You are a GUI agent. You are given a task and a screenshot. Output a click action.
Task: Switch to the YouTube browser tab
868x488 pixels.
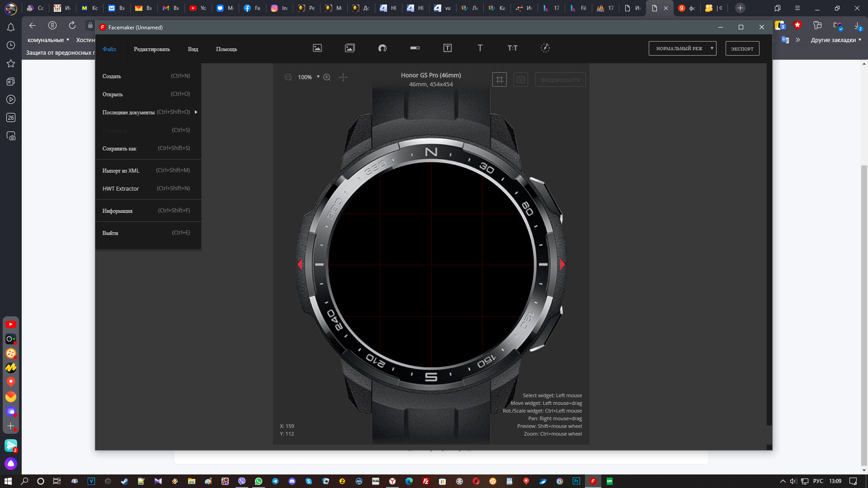(x=198, y=8)
